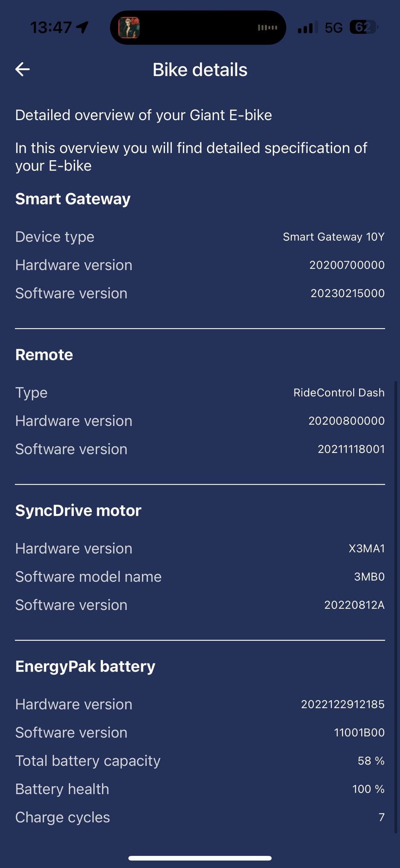Tap the Dynamic Island album artwork
The width and height of the screenshot is (400, 868).
(129, 28)
